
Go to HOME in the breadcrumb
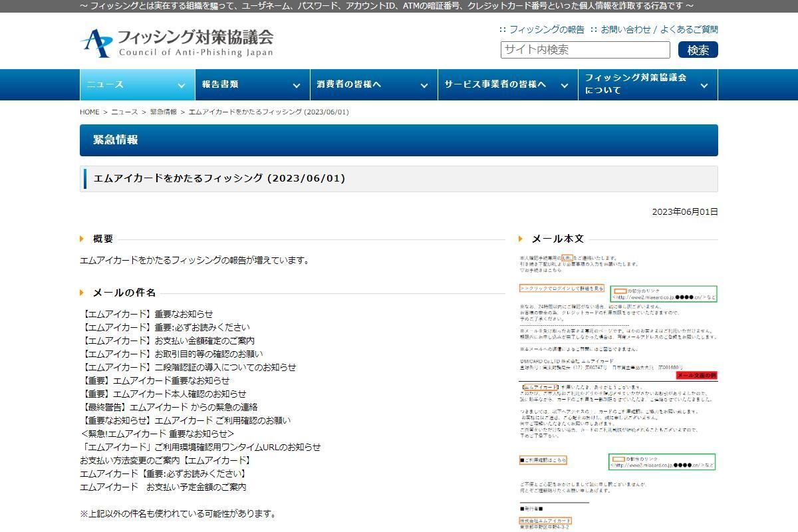coord(89,112)
